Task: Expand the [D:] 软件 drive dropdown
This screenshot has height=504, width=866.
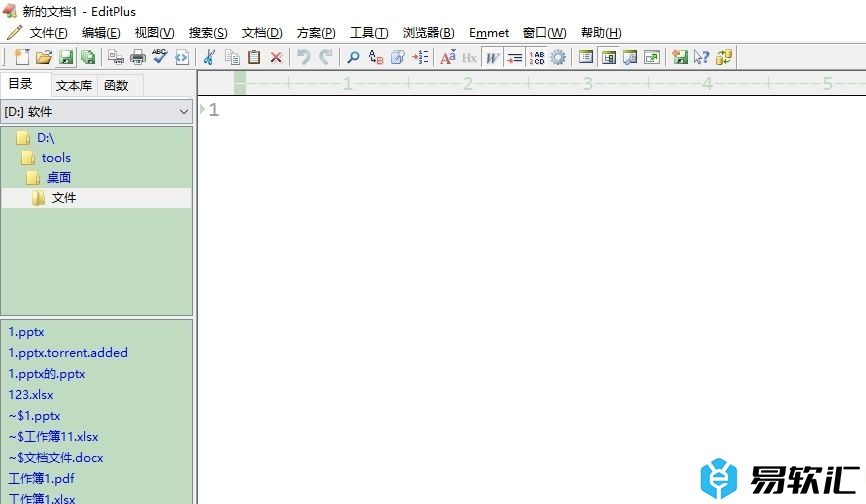Action: (x=183, y=112)
